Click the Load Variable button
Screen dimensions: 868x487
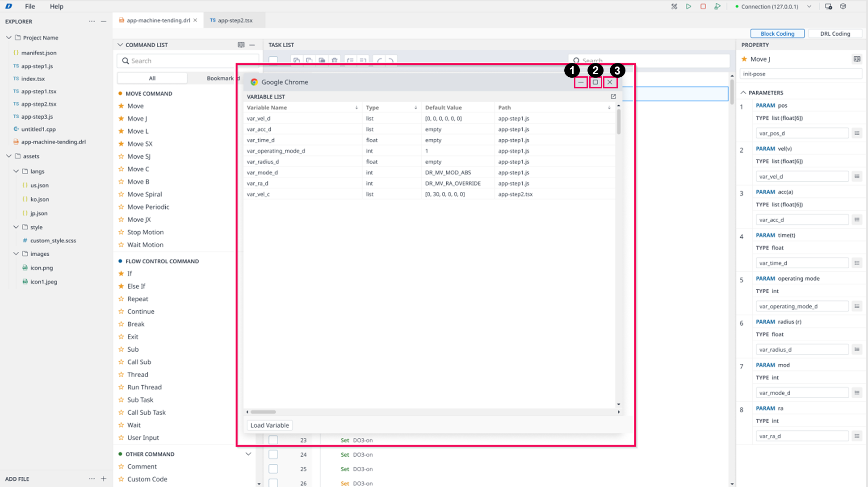269,425
